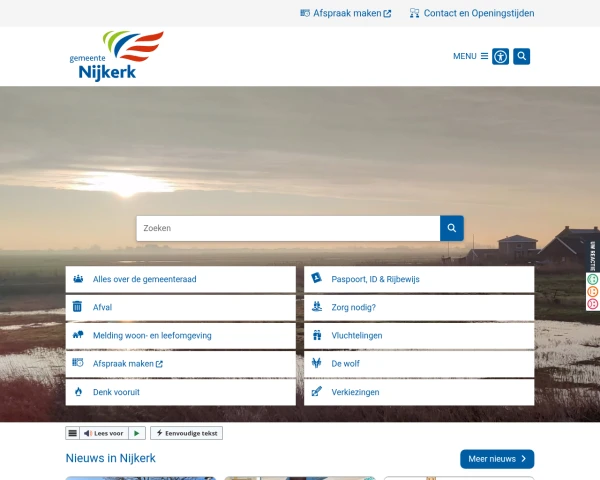The image size is (600, 480).
Task: Click the header search magnifier icon
Action: [521, 56]
